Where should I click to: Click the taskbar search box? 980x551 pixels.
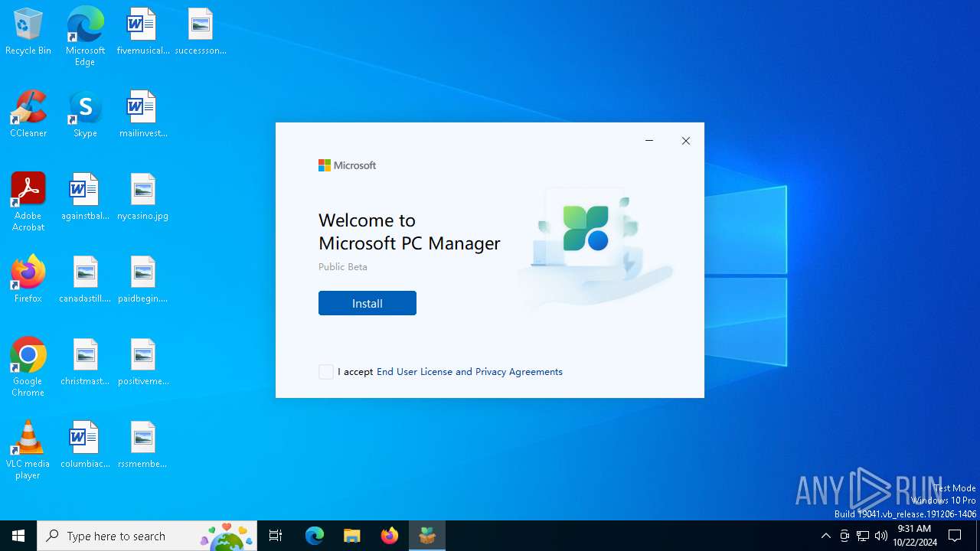point(147,536)
